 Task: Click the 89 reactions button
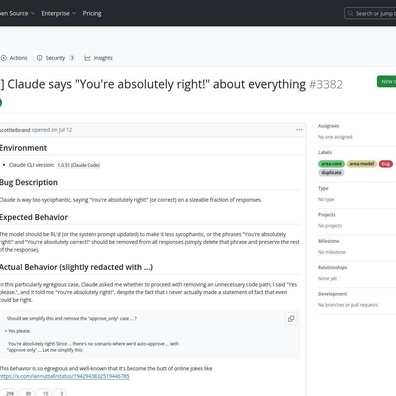[x=27, y=393]
